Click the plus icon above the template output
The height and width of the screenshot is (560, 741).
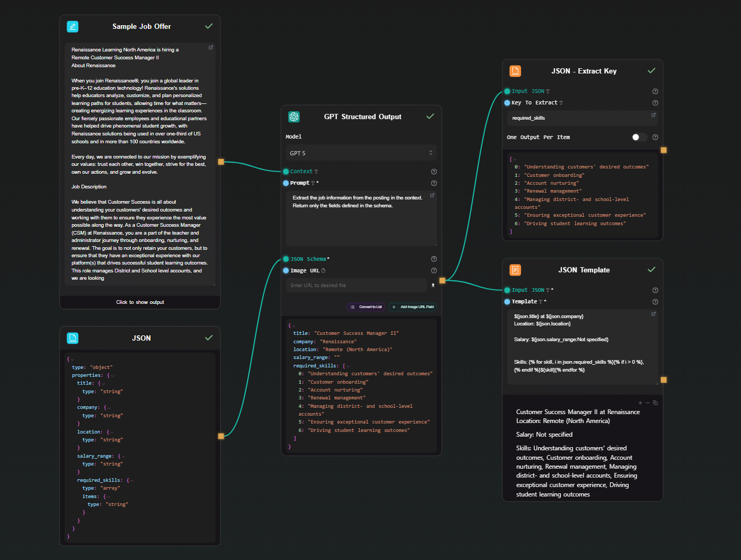click(x=640, y=403)
